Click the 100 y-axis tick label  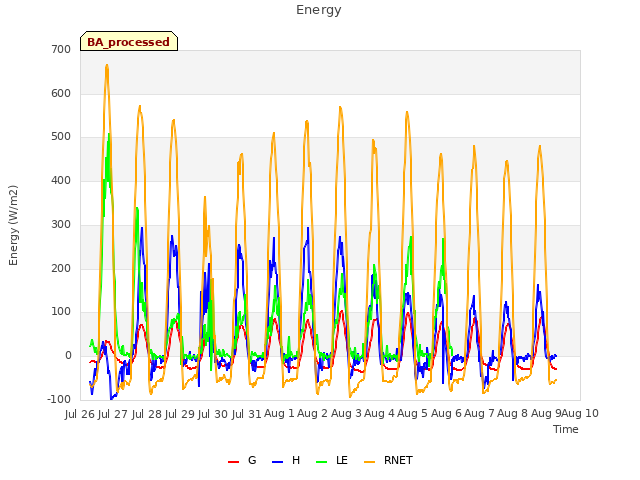coord(61,312)
